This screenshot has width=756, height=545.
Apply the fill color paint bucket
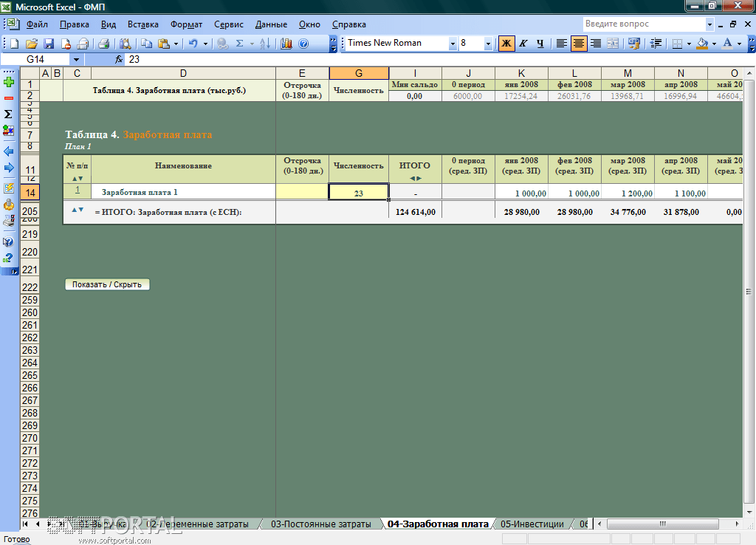tap(703, 44)
